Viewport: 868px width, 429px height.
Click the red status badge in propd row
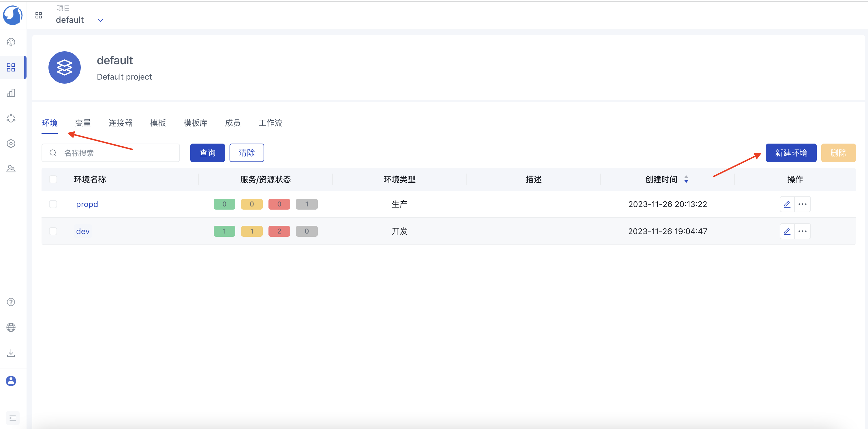tap(279, 204)
